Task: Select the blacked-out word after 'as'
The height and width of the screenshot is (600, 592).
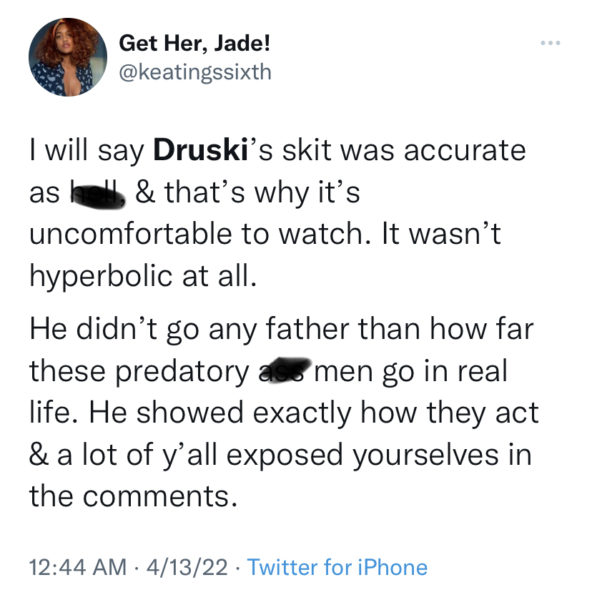Action: (98, 193)
